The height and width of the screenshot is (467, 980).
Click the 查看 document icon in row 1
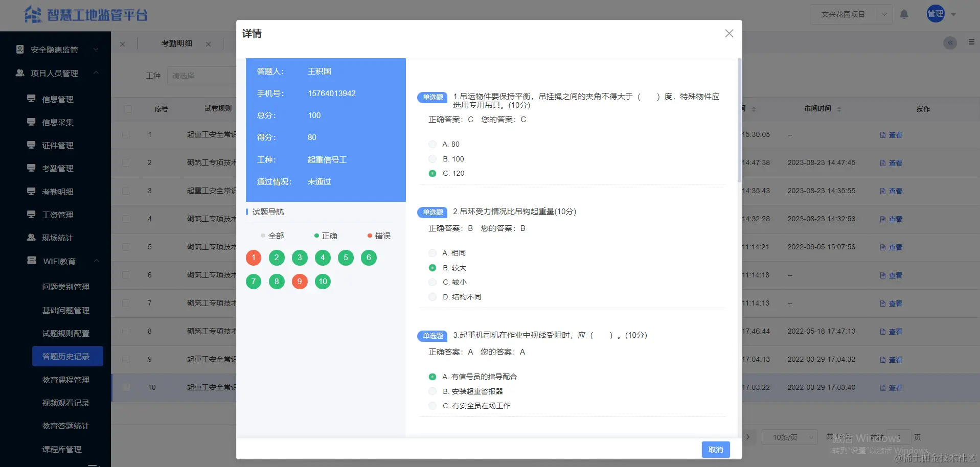pyautogui.click(x=883, y=134)
